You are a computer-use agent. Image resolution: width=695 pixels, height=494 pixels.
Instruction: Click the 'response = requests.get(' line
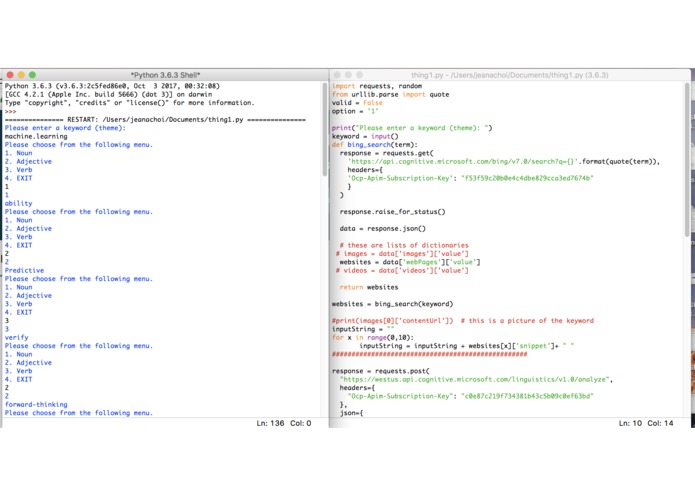pyautogui.click(x=387, y=153)
